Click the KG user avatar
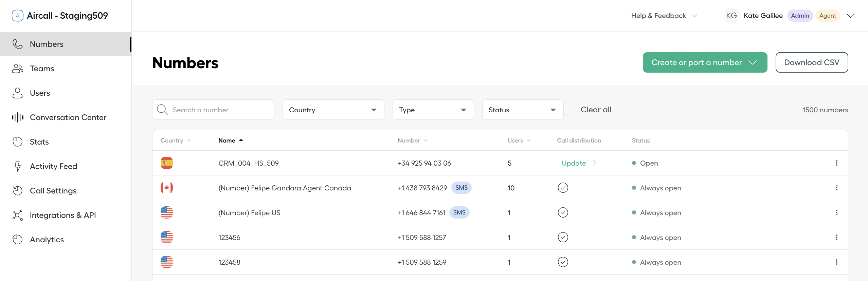868x281 pixels. tap(731, 16)
